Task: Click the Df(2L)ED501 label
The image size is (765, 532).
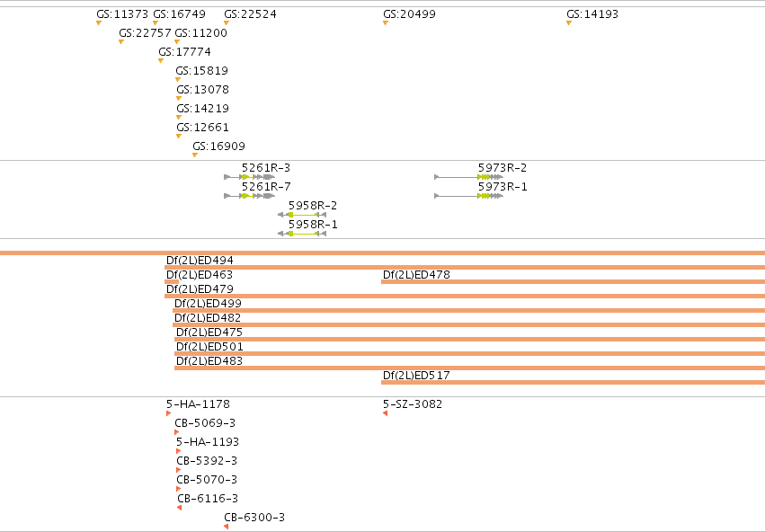Action: click(x=209, y=347)
